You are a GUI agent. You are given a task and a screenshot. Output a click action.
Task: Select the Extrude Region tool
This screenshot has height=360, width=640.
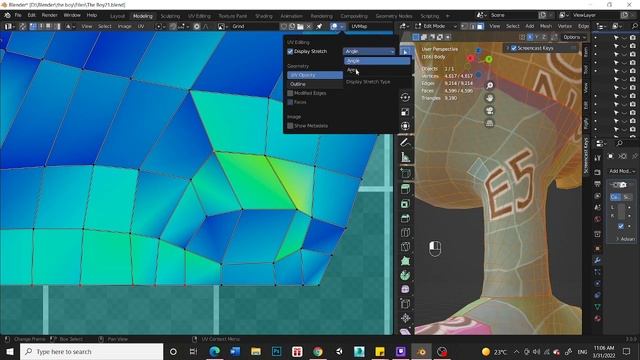click(x=405, y=189)
